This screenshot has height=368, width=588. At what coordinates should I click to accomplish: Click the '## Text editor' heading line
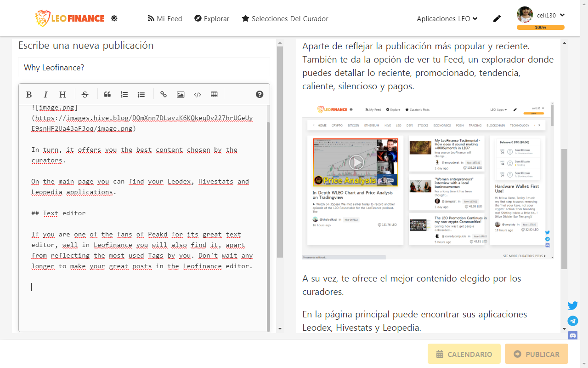pos(58,213)
